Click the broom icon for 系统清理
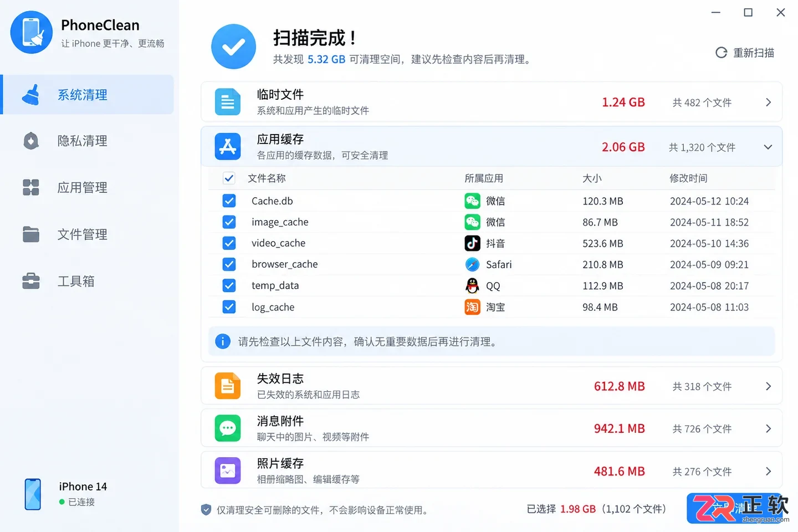The image size is (798, 532). (31, 95)
